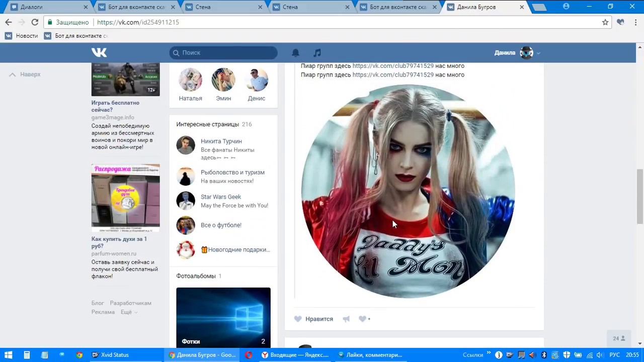Switch to the second Стена tab
Viewport: 644px width, 362px height.
click(310, 7)
